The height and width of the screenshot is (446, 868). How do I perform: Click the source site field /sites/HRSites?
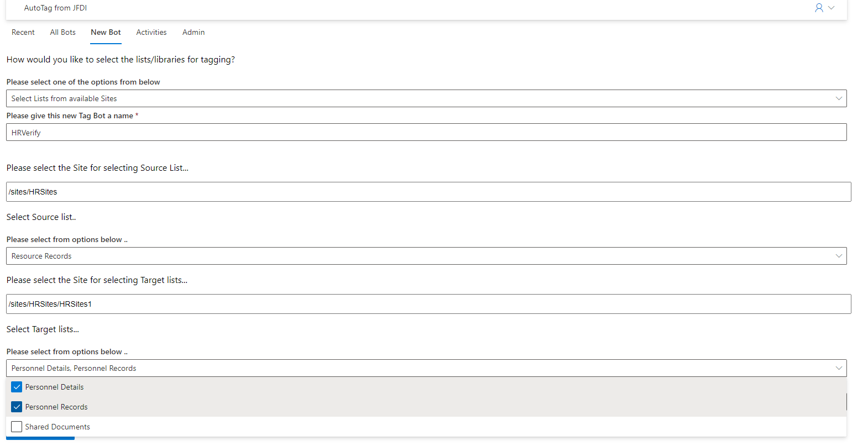pyautogui.click(x=428, y=192)
